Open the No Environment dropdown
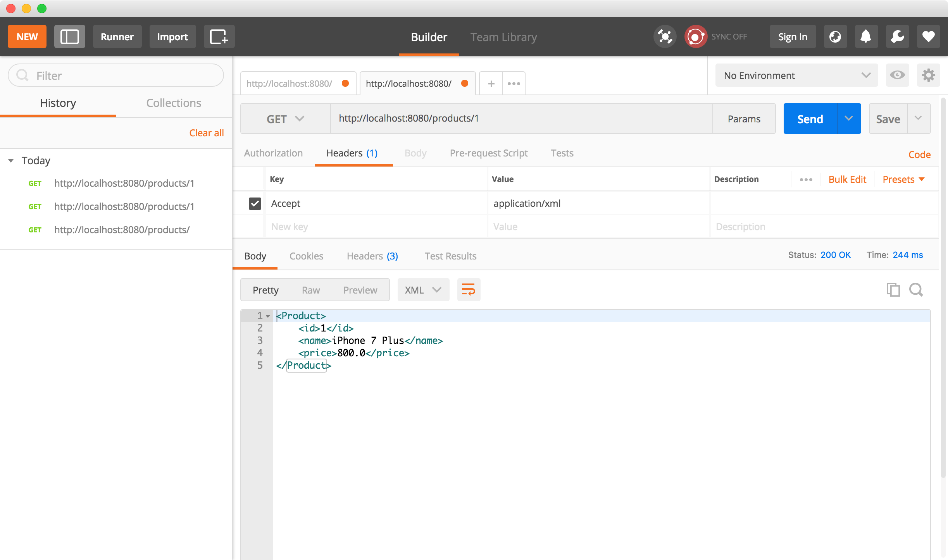948x560 pixels. click(796, 75)
